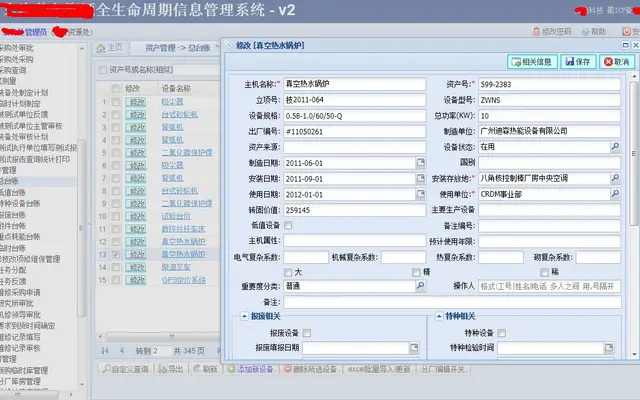Click the page number field 转到
This screenshot has height=400, width=640.
coord(160,351)
